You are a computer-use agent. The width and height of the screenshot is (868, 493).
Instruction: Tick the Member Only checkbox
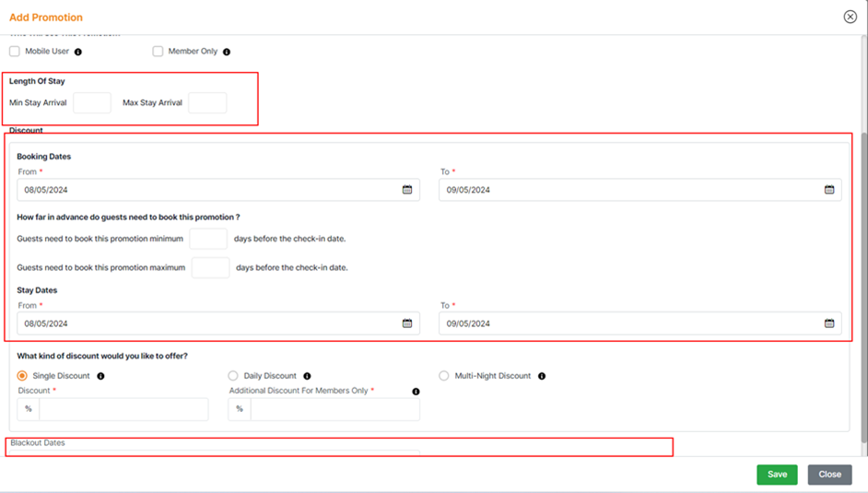tap(158, 52)
